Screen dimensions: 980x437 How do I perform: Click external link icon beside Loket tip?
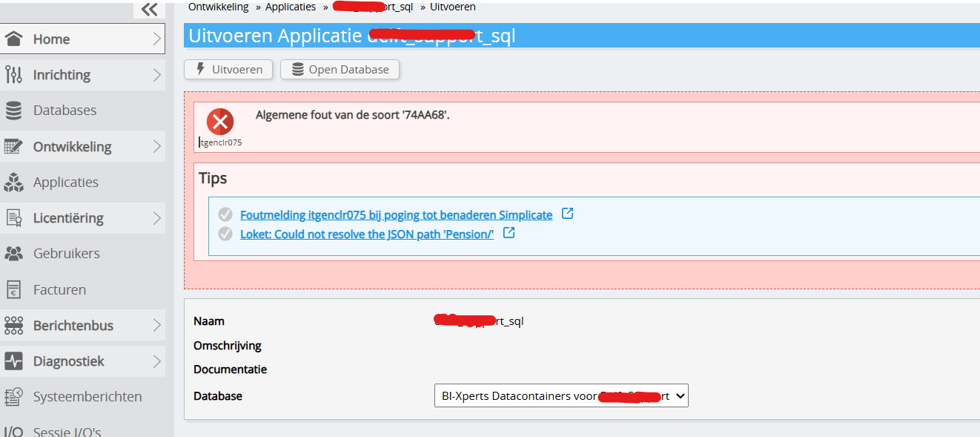pos(509,233)
